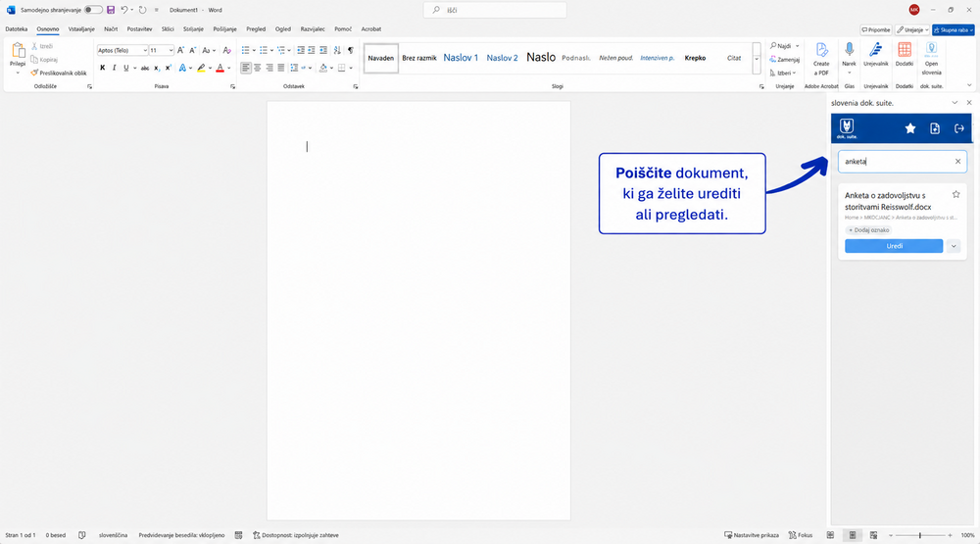The height and width of the screenshot is (544, 980).
Task: Switch to the Acrobat tab
Action: [x=371, y=29]
